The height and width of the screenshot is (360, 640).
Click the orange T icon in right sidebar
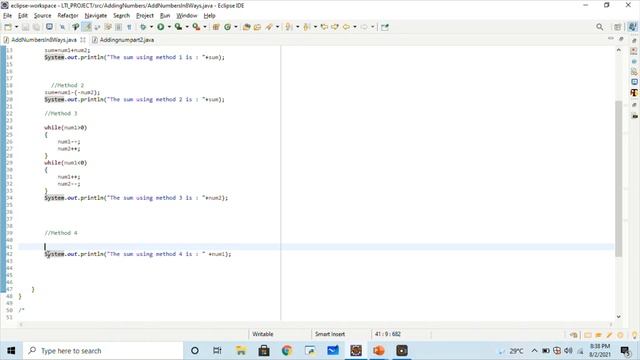pyautogui.click(x=634, y=93)
